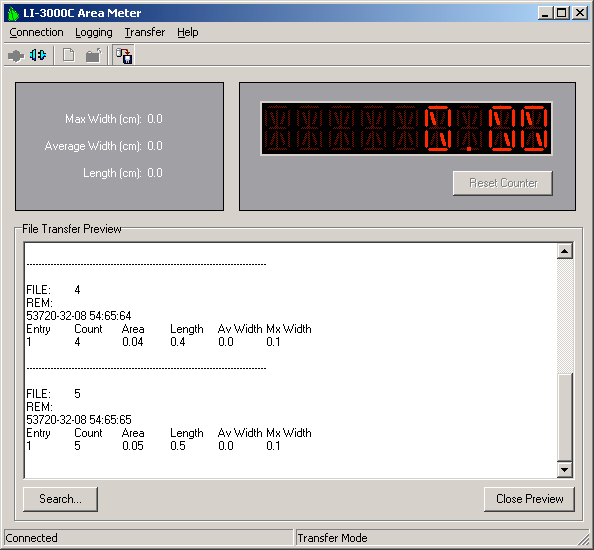Viewport: 594px width, 550px height.
Task: Click the window resize grip corner
Action: 585,539
